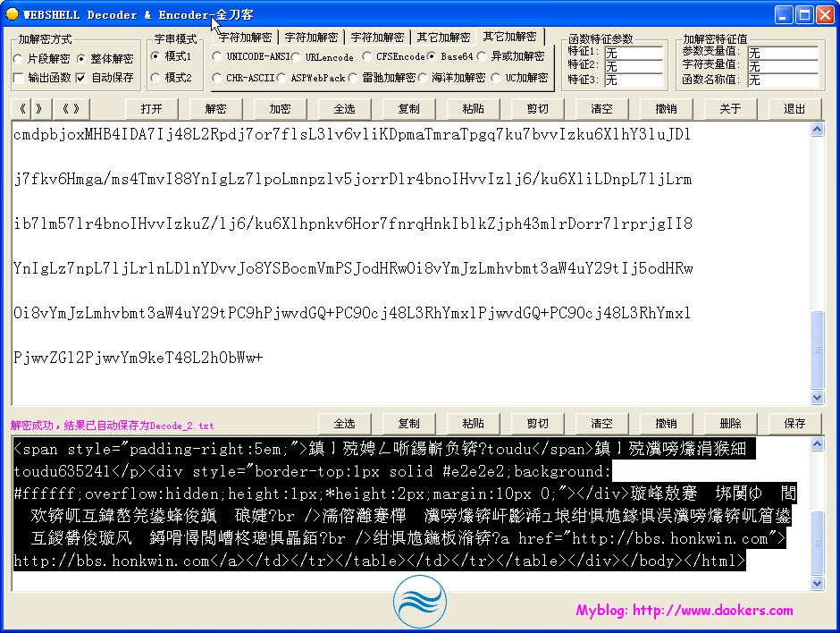
Task: Open the third 字符加解密 tab
Action: tap(377, 37)
